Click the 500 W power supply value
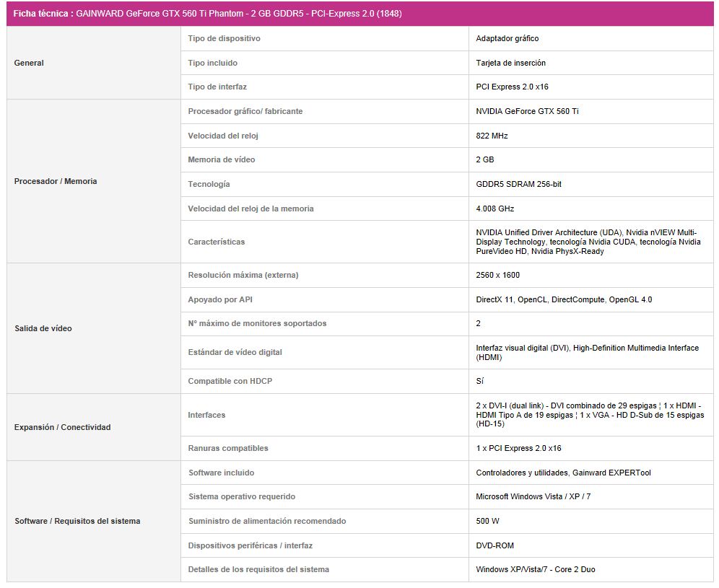 487,521
